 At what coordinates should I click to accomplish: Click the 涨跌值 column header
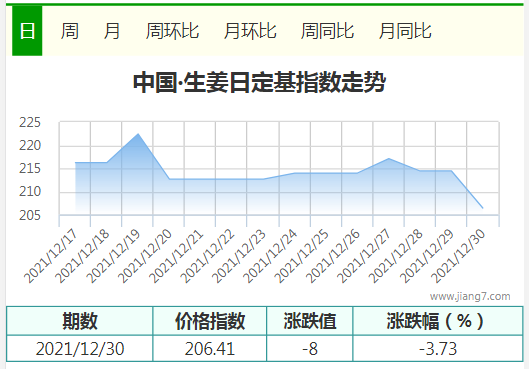tap(310, 321)
